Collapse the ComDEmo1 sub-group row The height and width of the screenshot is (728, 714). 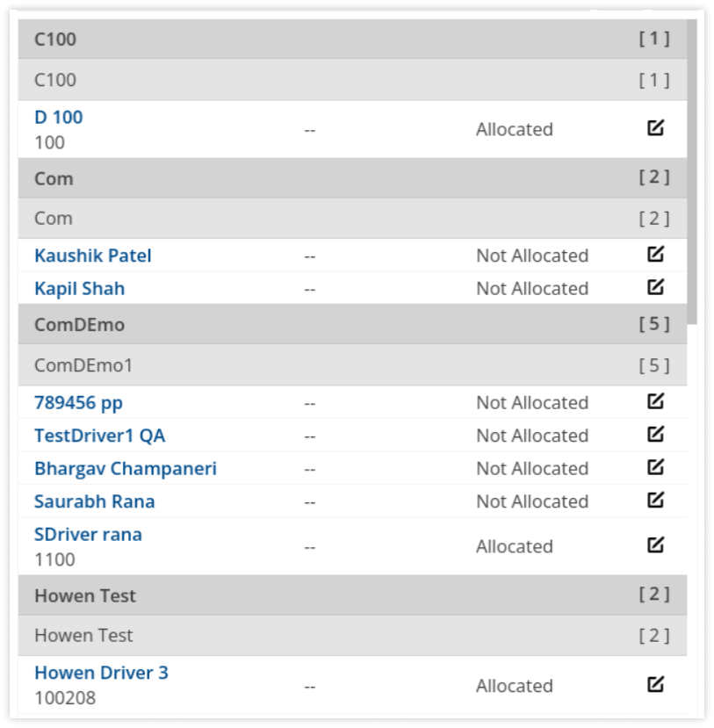tap(352, 365)
